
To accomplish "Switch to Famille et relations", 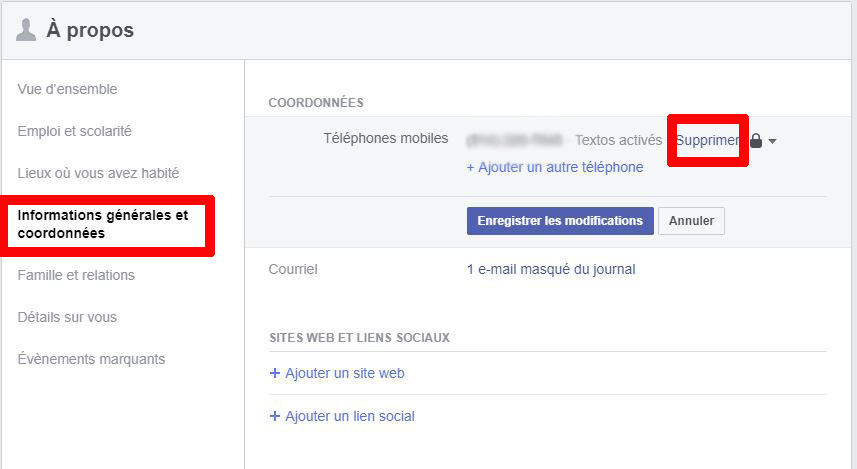I will [76, 275].
